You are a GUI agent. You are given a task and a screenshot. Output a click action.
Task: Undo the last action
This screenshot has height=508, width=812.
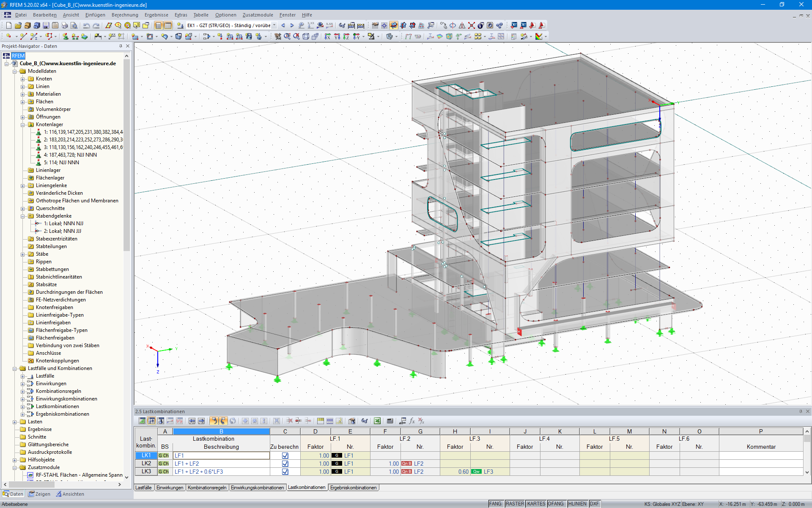coord(87,25)
